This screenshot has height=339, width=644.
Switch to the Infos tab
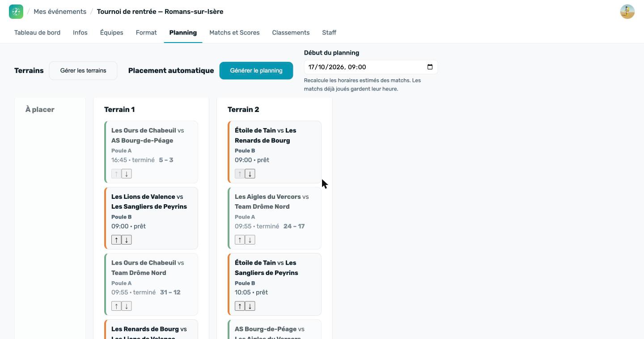80,33
